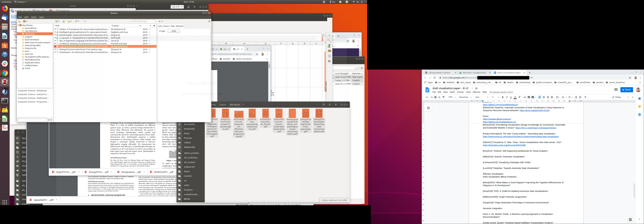Open Zotero advanced search magnifier

[x=85, y=22]
